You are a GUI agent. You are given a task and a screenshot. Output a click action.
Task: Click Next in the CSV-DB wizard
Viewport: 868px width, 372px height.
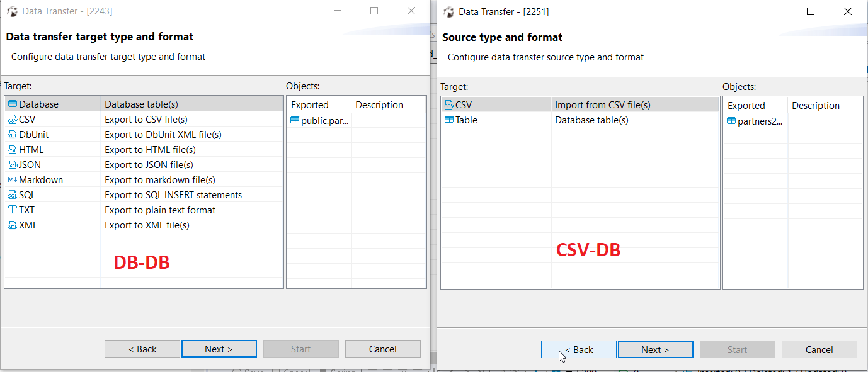[x=655, y=349]
